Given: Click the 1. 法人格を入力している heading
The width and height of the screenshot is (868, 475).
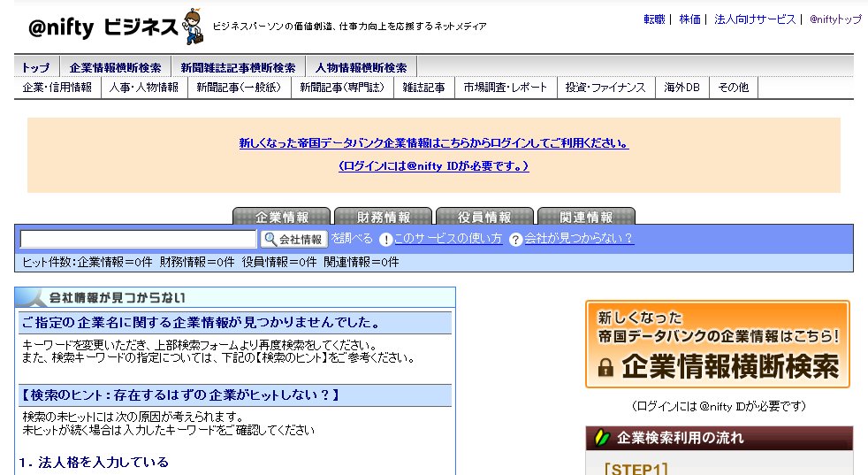Looking at the screenshot, I should tap(94, 462).
